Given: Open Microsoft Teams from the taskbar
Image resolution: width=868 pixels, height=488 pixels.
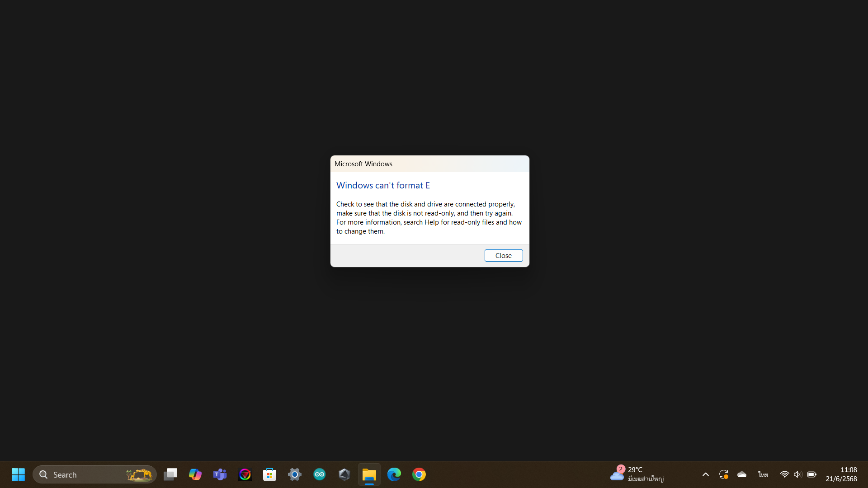Looking at the screenshot, I should coord(220,474).
